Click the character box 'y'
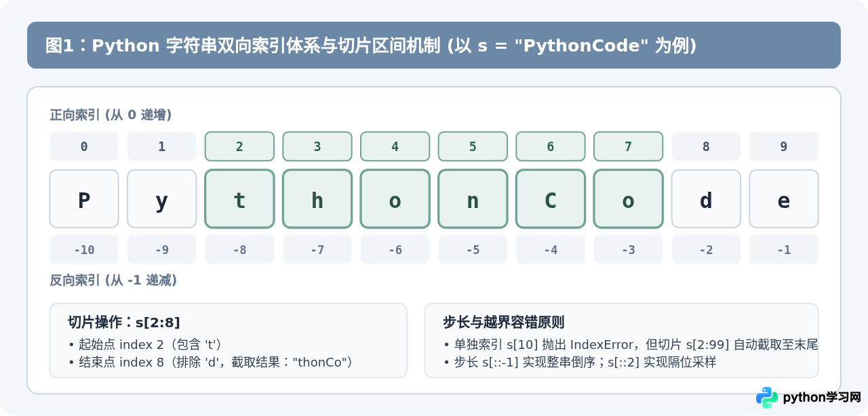This screenshot has width=868, height=416. click(x=161, y=199)
